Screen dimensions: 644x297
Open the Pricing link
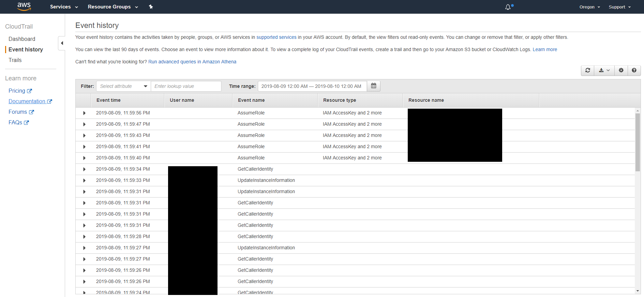click(x=17, y=91)
